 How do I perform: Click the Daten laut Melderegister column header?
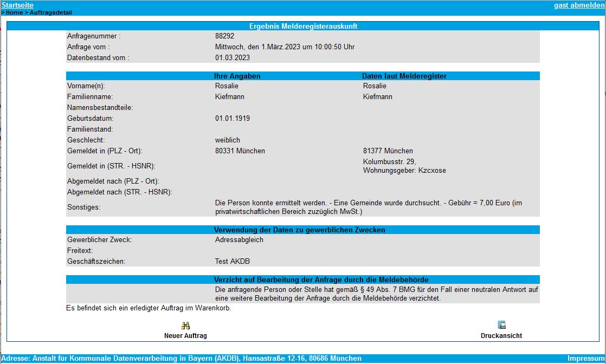(404, 76)
